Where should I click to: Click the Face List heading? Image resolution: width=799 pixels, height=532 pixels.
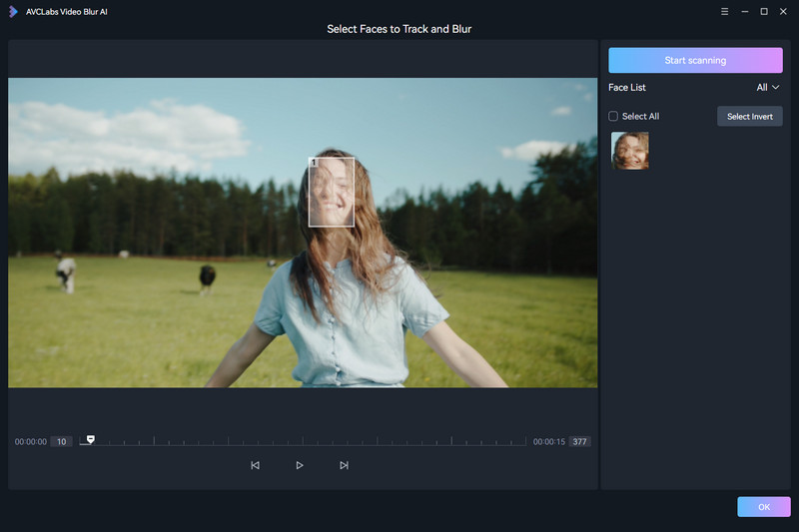click(x=627, y=88)
